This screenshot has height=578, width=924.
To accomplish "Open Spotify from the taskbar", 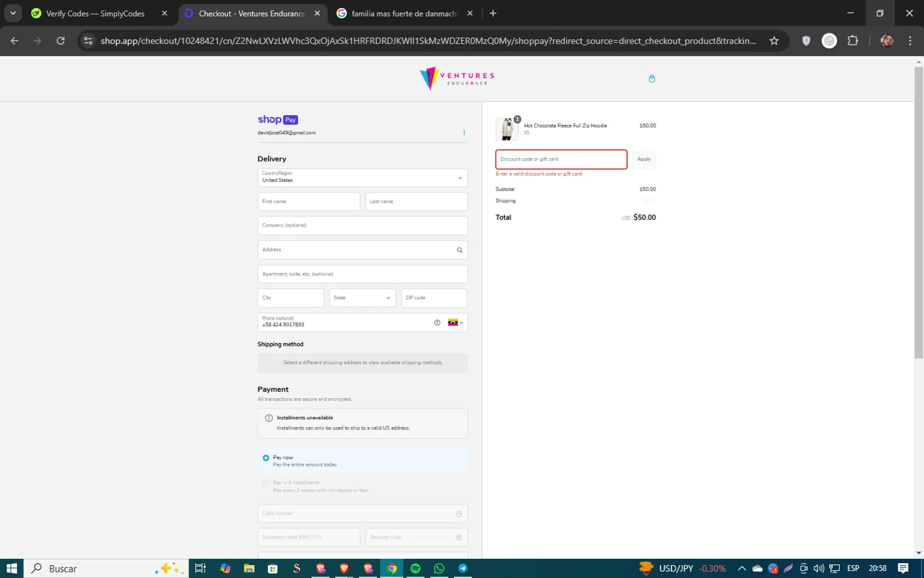I will pyautogui.click(x=415, y=568).
